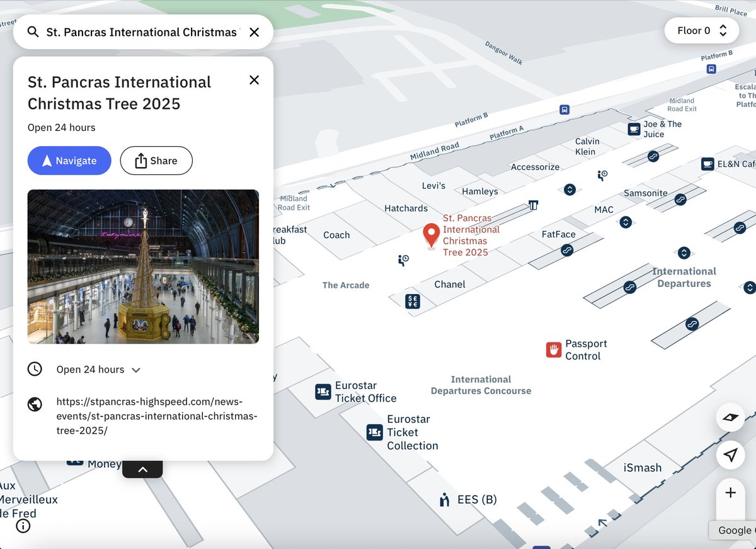Select the Accessorize store label

535,167
